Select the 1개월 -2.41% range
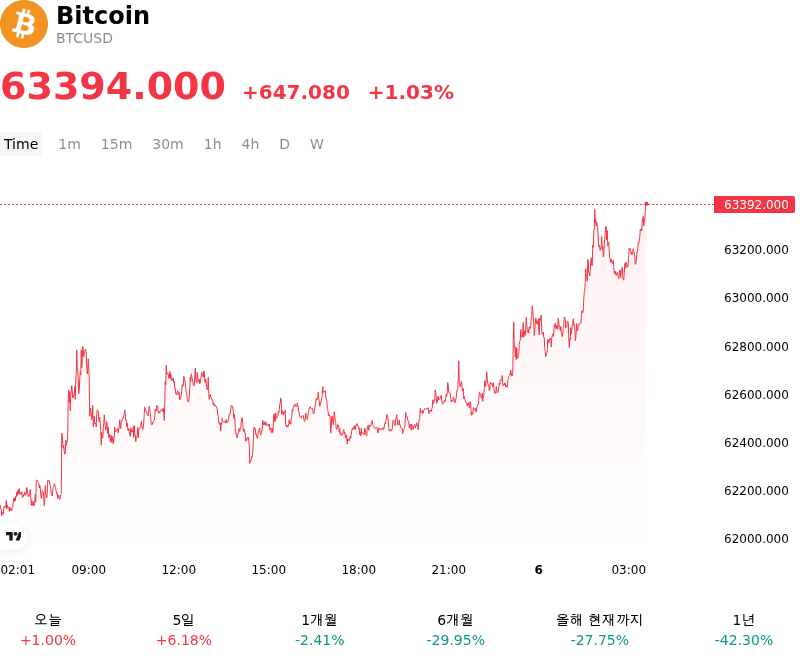The height and width of the screenshot is (660, 800). 319,630
